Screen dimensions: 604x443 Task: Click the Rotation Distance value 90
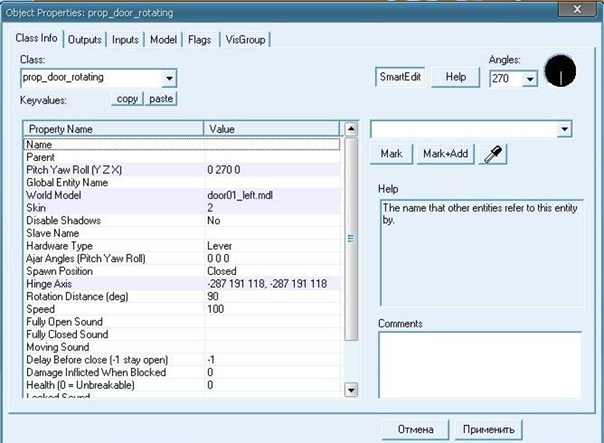tap(213, 297)
